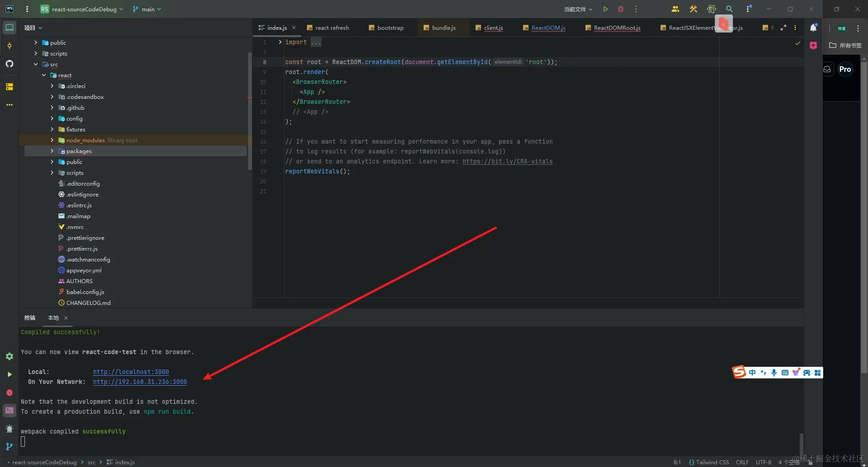Open the yellow Structure tool window icon
868x467 pixels.
tap(9, 86)
